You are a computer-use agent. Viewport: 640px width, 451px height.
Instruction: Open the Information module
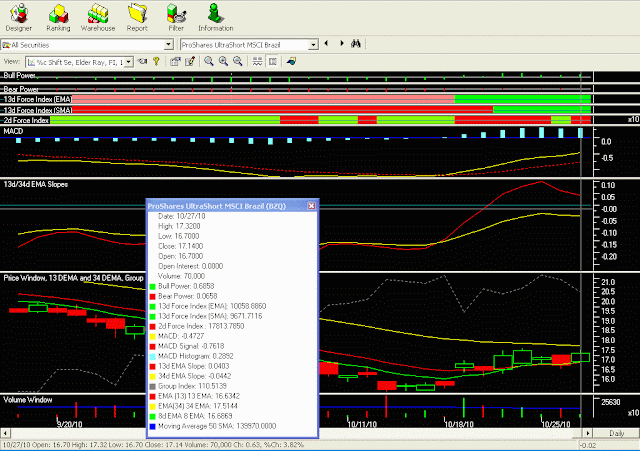(x=216, y=18)
